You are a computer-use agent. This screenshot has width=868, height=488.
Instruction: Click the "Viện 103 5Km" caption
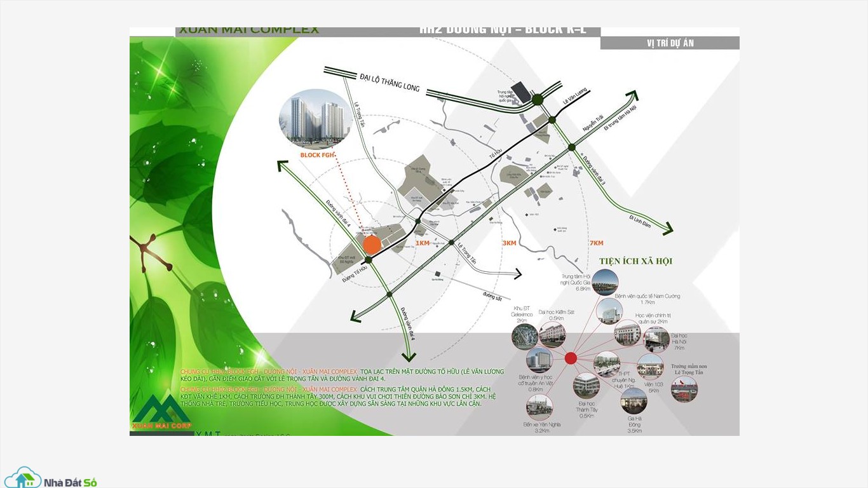tap(654, 387)
